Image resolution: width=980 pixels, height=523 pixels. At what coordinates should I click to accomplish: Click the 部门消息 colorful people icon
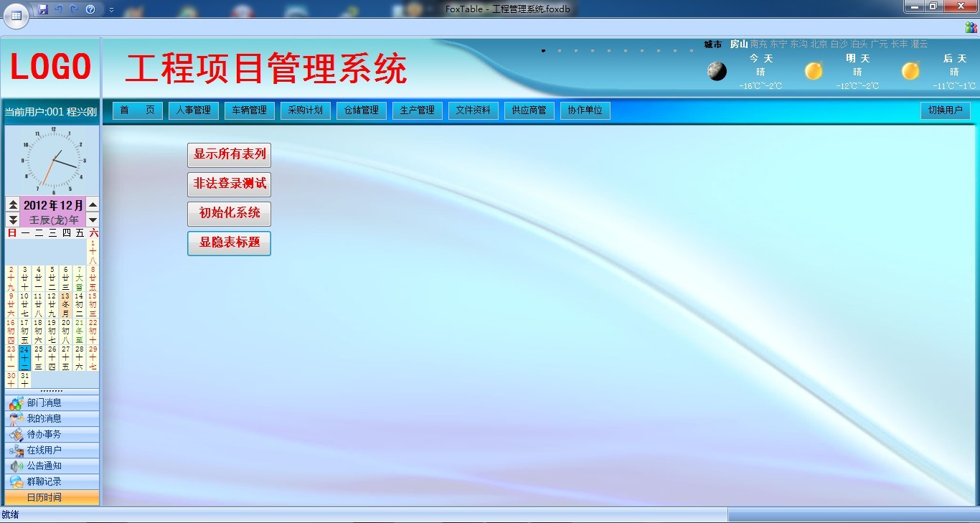coord(16,403)
